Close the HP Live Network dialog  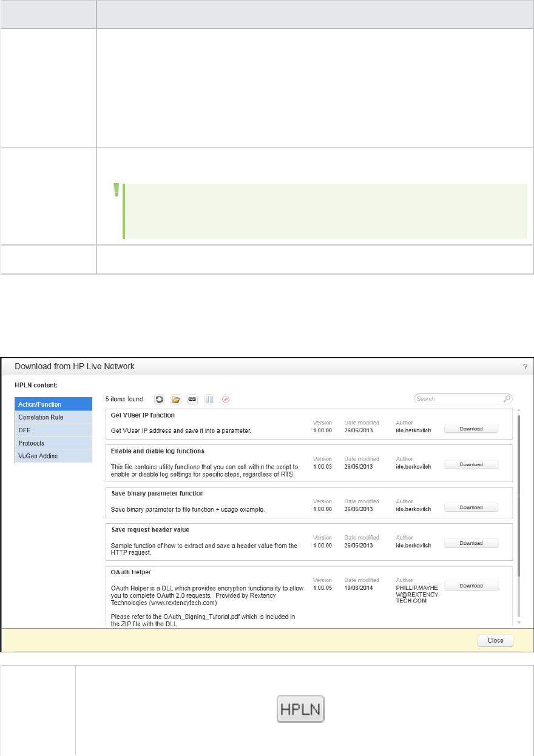pyautogui.click(x=495, y=640)
